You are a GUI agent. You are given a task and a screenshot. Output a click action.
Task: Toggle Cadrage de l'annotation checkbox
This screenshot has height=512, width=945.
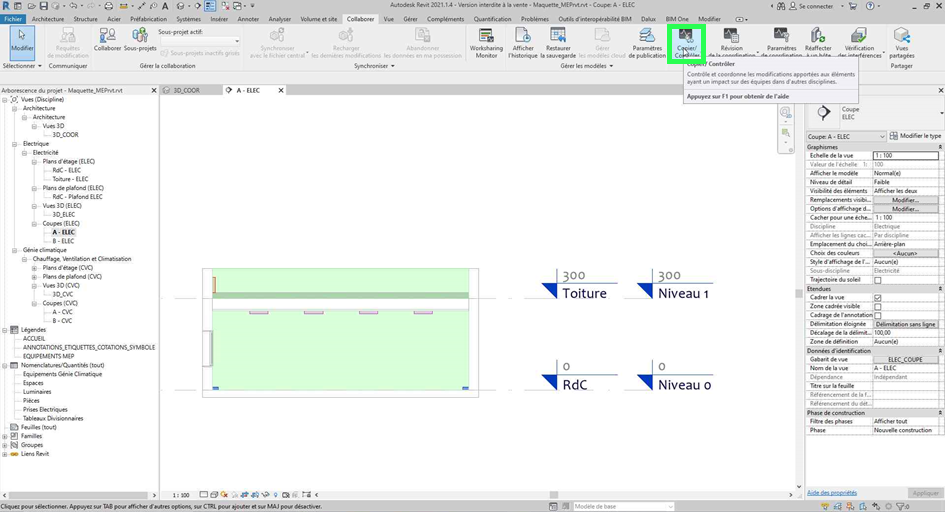pos(878,315)
